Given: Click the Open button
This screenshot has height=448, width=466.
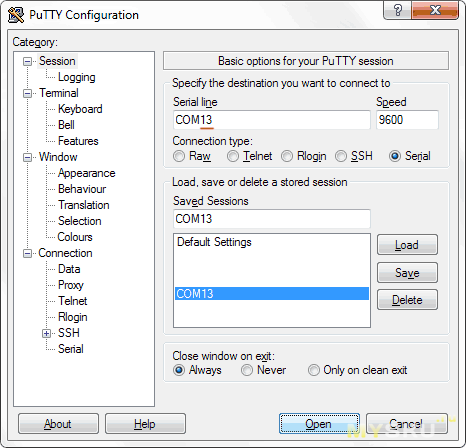Looking at the screenshot, I should click(x=319, y=424).
